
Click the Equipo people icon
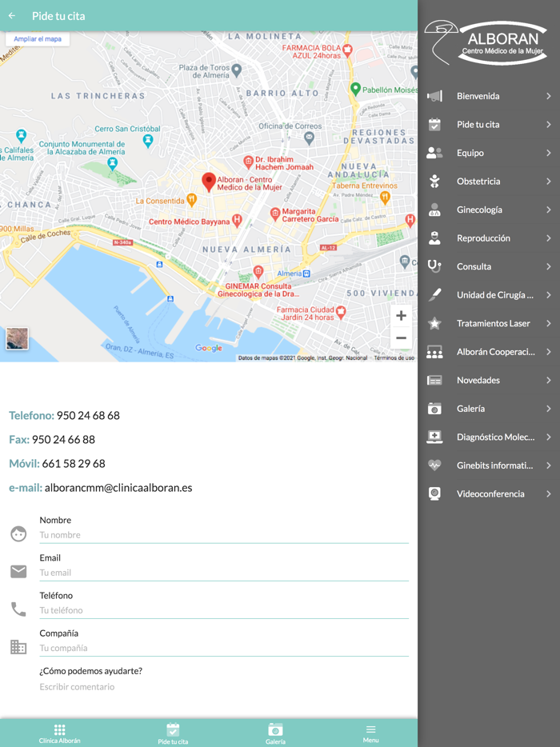tap(434, 153)
